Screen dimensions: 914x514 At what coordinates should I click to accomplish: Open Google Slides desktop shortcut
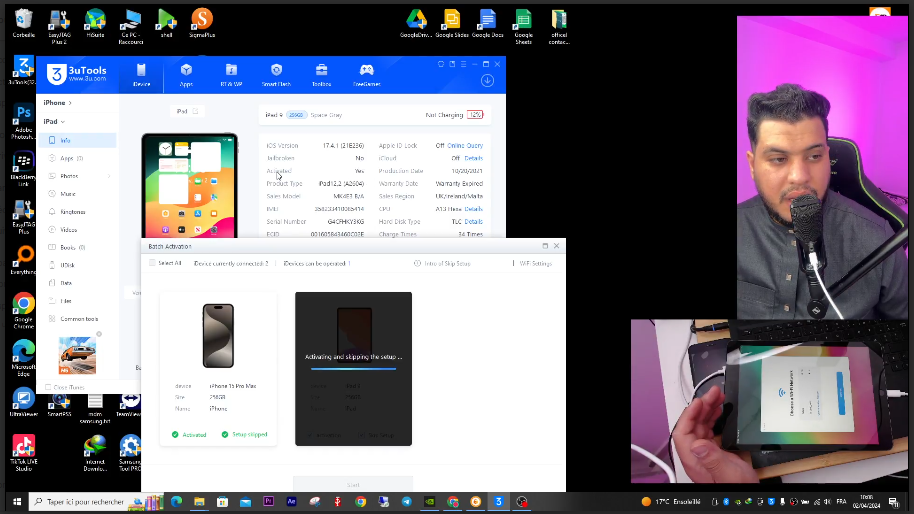click(x=452, y=23)
